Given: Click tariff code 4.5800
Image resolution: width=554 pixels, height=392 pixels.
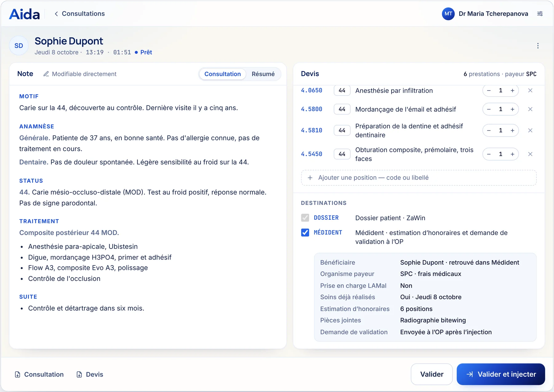Looking at the screenshot, I should [311, 109].
